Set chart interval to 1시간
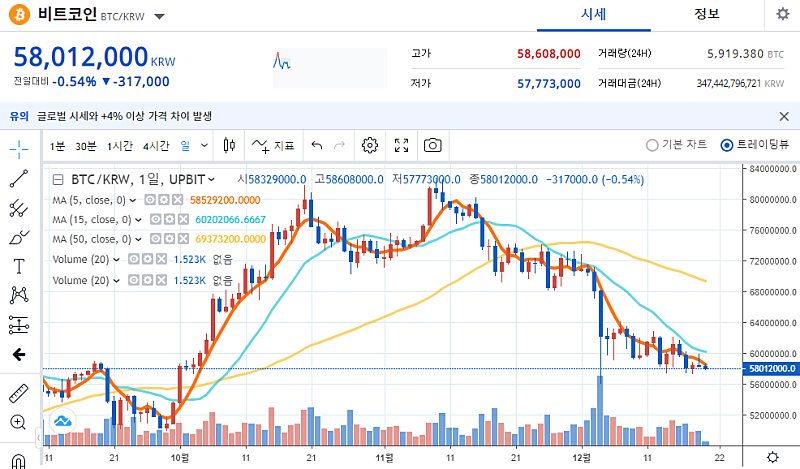Screen dimensions: 800x469 coord(120,146)
